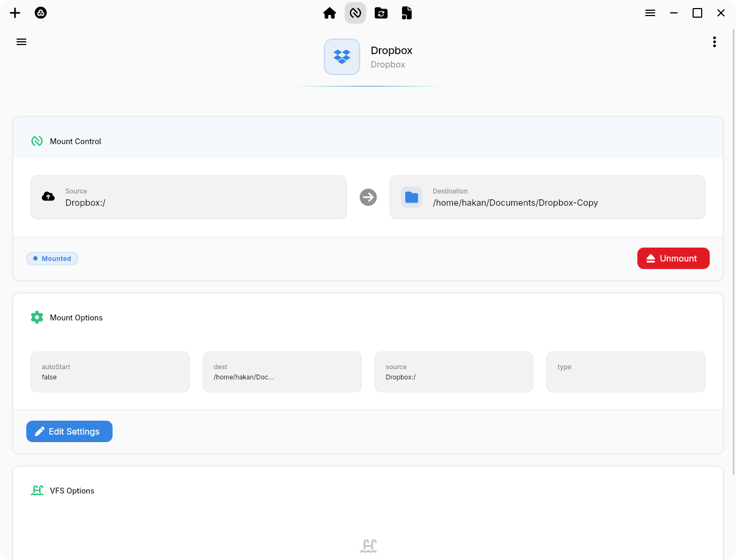
Task: Click the grey Dropbox subtitle text
Action: click(x=388, y=64)
